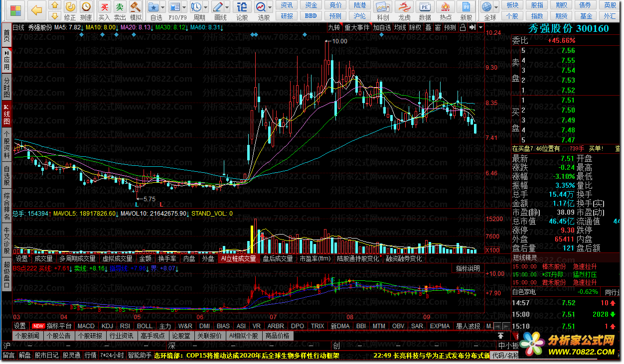
Task: Open the 测速 speed test tool
Action: (86, 10)
